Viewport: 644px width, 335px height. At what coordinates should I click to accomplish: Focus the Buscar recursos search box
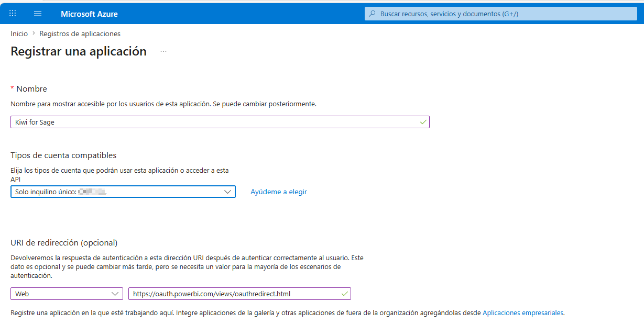click(x=501, y=14)
